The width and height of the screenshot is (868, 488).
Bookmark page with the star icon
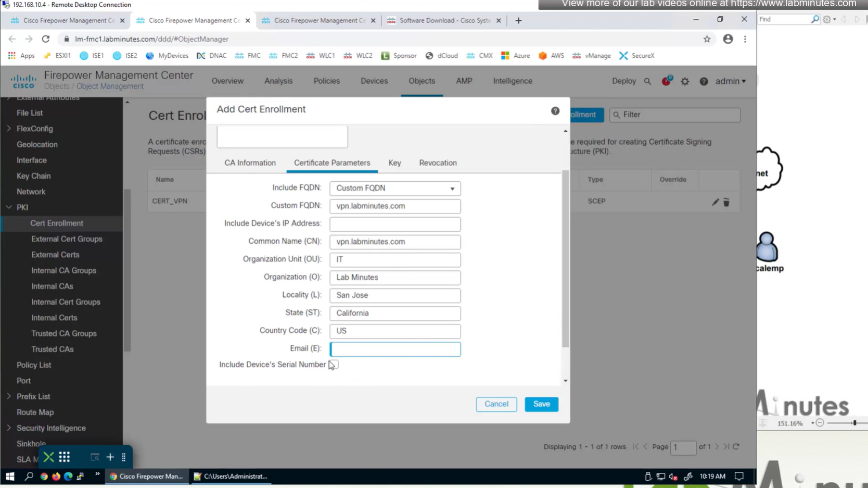(x=707, y=39)
